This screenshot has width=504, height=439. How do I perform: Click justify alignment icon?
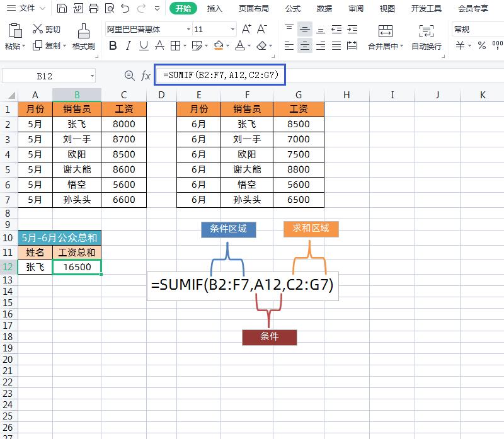pyautogui.click(x=336, y=45)
